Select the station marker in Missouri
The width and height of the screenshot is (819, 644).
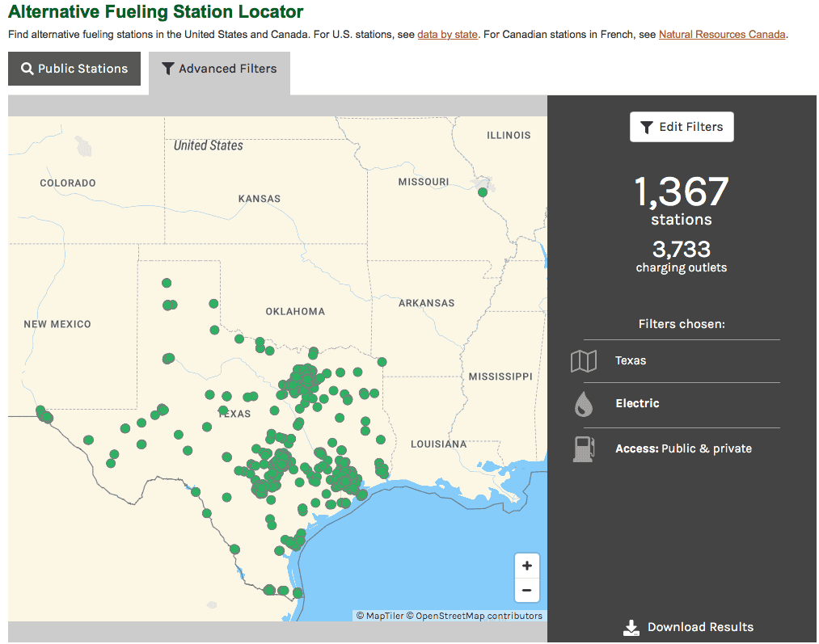(483, 192)
